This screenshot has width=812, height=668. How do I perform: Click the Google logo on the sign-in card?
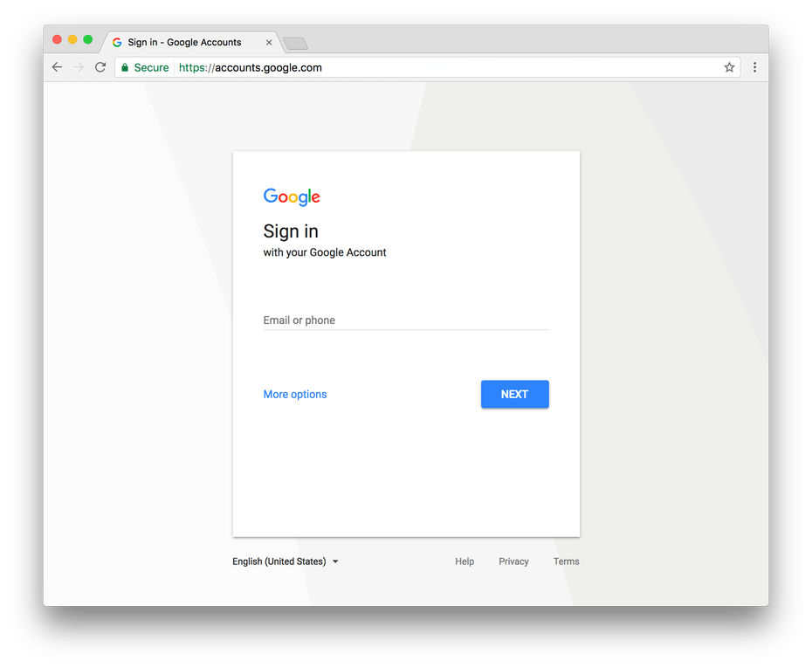point(291,196)
